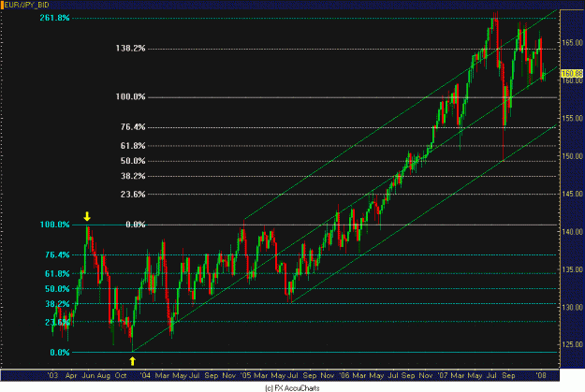The image size is (585, 392).
Task: Click the white 100.0% extension label
Action: click(130, 97)
